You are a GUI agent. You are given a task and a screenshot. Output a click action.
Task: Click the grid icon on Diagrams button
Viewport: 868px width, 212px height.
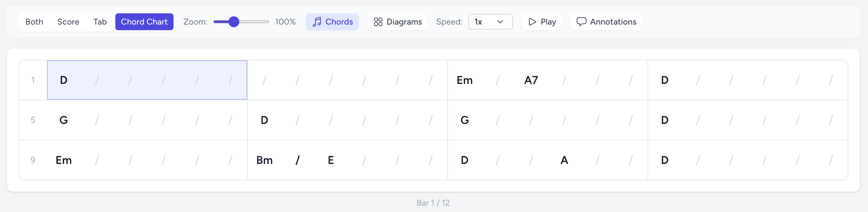click(378, 22)
